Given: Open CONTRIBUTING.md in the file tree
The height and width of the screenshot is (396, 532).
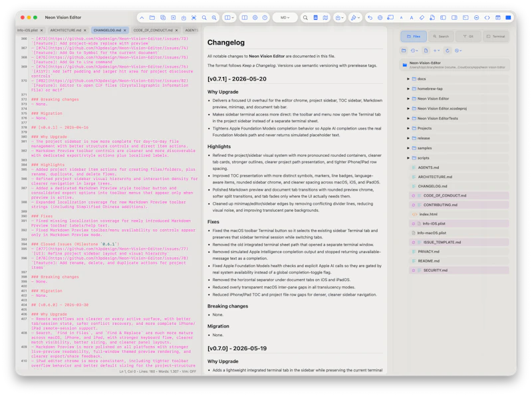Looking at the screenshot, I should (459, 205).
